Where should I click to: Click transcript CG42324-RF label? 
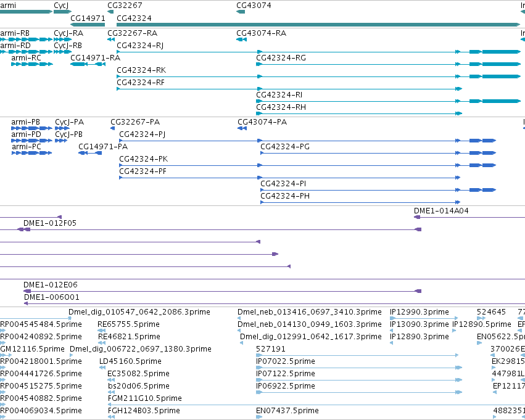click(141, 83)
